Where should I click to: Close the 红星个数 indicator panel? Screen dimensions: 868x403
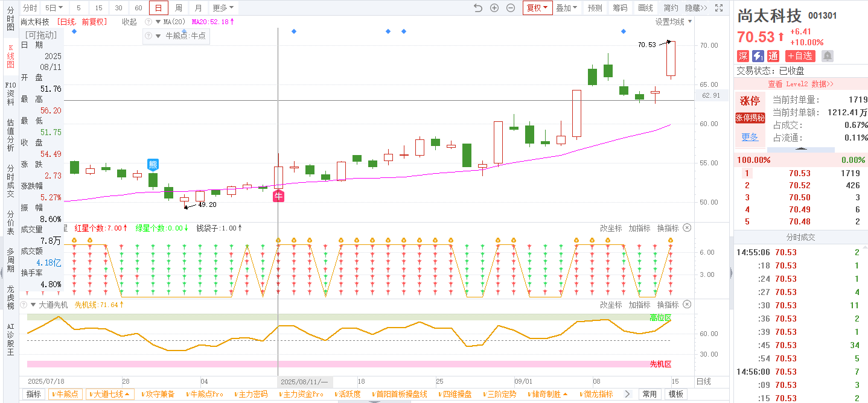click(x=687, y=228)
